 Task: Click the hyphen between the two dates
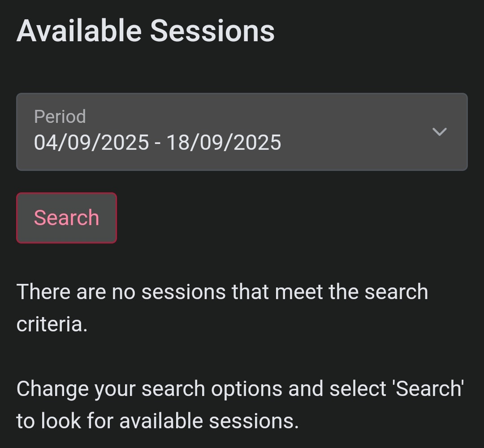coord(158,143)
